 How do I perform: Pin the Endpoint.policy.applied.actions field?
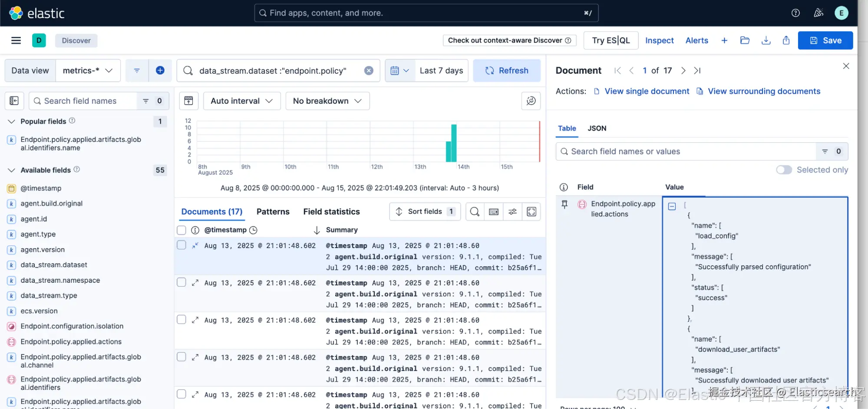click(564, 204)
